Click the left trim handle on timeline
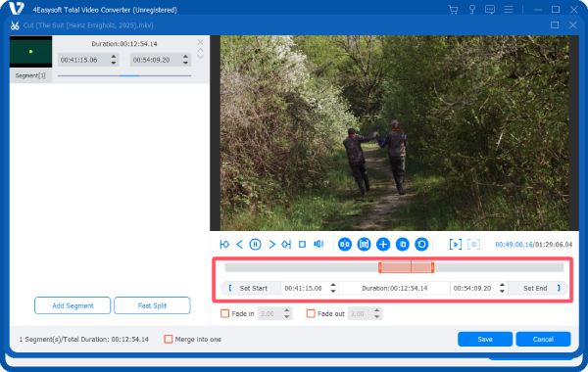Viewport: 588px width, 372px height. pyautogui.click(x=380, y=267)
